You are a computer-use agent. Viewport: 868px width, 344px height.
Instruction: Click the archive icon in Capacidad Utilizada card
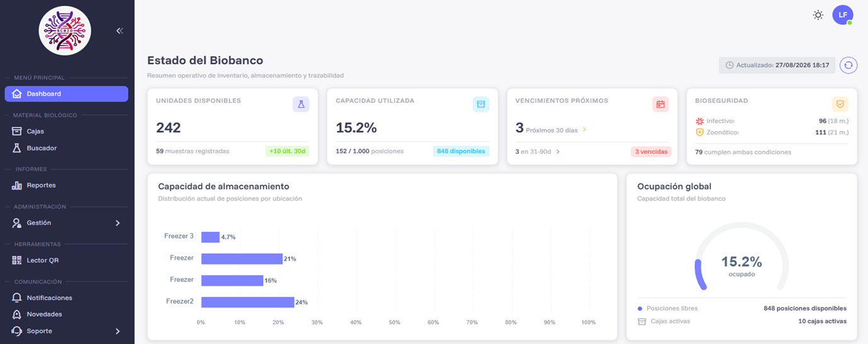pyautogui.click(x=481, y=105)
